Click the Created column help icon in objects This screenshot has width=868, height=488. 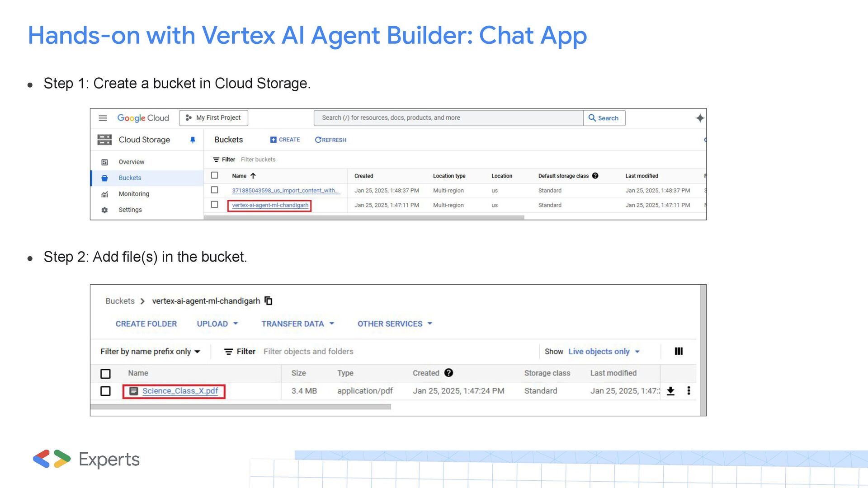448,373
